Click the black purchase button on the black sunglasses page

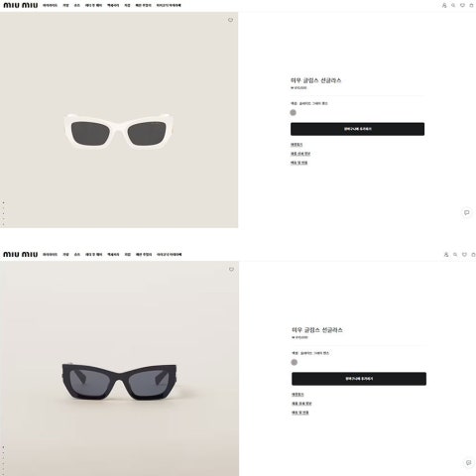pos(359,379)
